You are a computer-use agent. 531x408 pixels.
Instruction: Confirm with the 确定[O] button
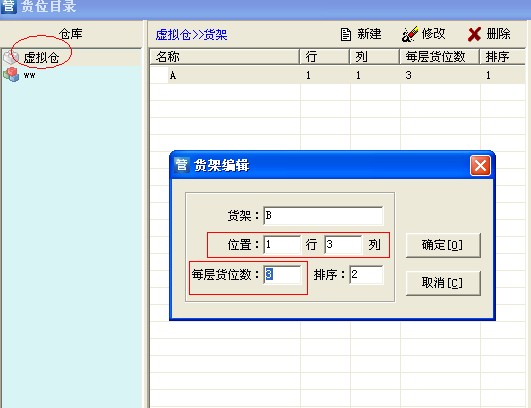(443, 245)
